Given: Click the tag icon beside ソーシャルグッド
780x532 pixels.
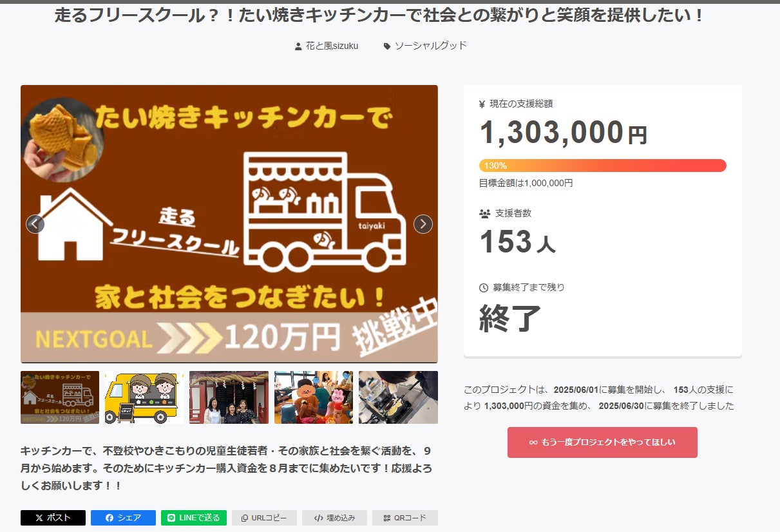Looking at the screenshot, I should (387, 46).
